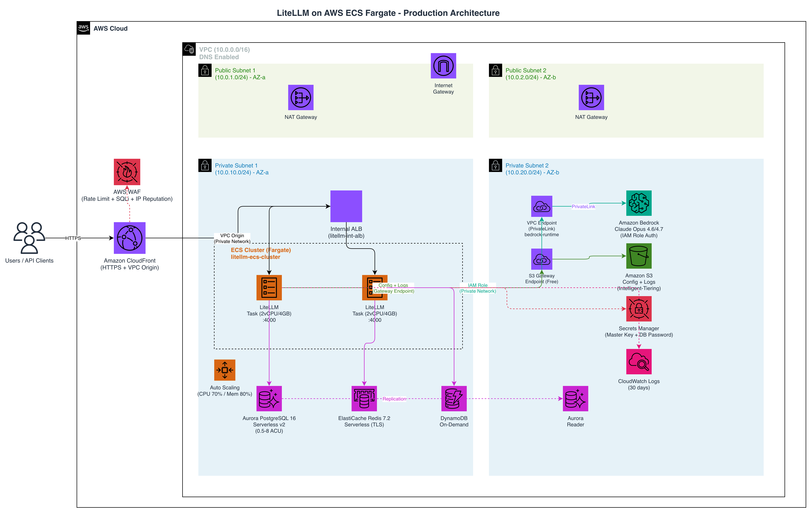
Task: Select the 'ECS Cluster (Fargate)' orange heading
Action: point(261,253)
